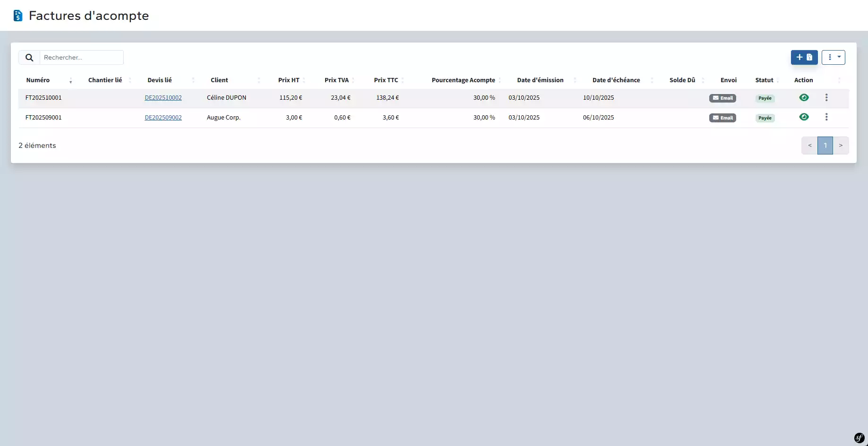Image resolution: width=868 pixels, height=446 pixels.
Task: Sort the table by Client column
Action: pos(259,80)
